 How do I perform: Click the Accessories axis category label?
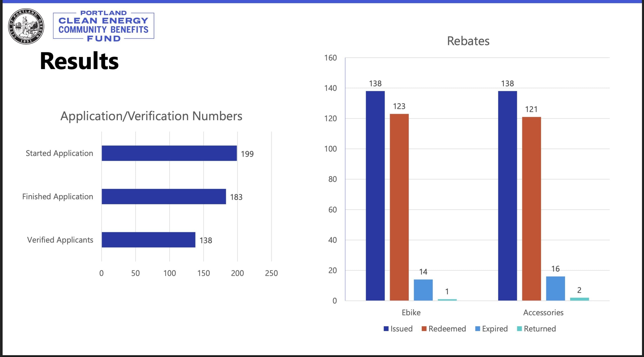pyautogui.click(x=543, y=313)
